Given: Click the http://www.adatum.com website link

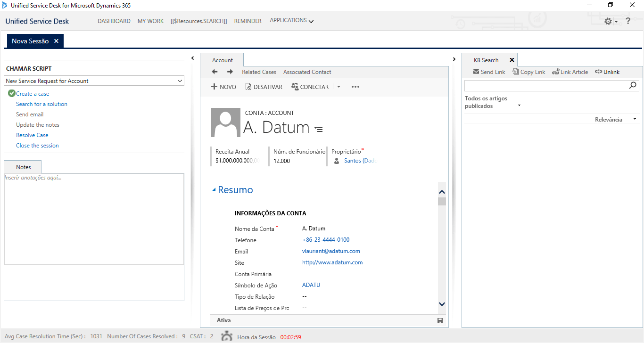Looking at the screenshot, I should [332, 262].
